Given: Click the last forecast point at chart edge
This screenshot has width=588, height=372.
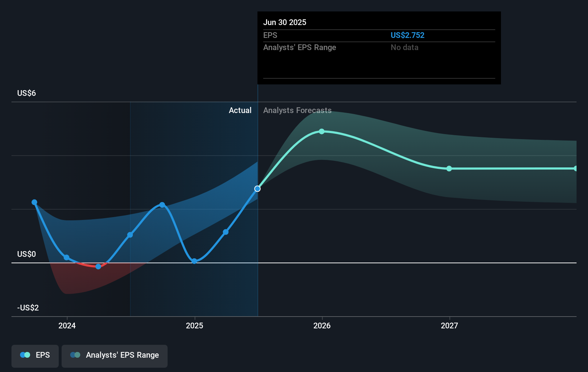Looking at the screenshot, I should [x=575, y=168].
